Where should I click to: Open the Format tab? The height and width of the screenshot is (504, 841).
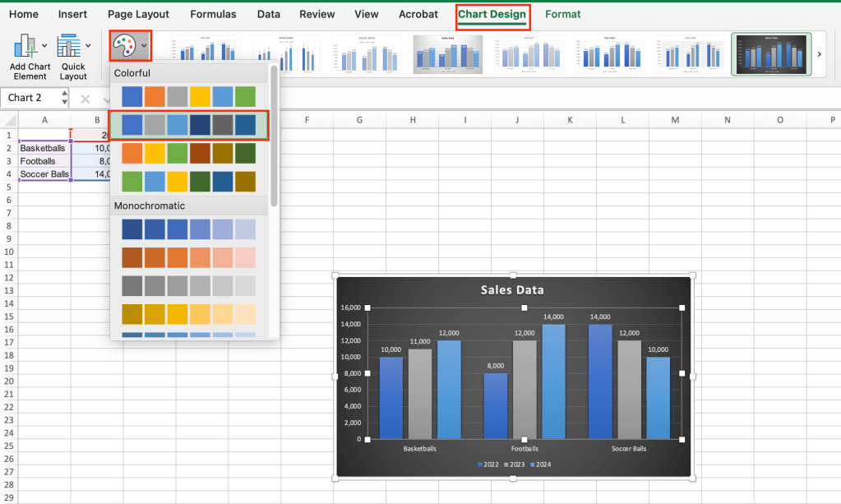click(562, 15)
